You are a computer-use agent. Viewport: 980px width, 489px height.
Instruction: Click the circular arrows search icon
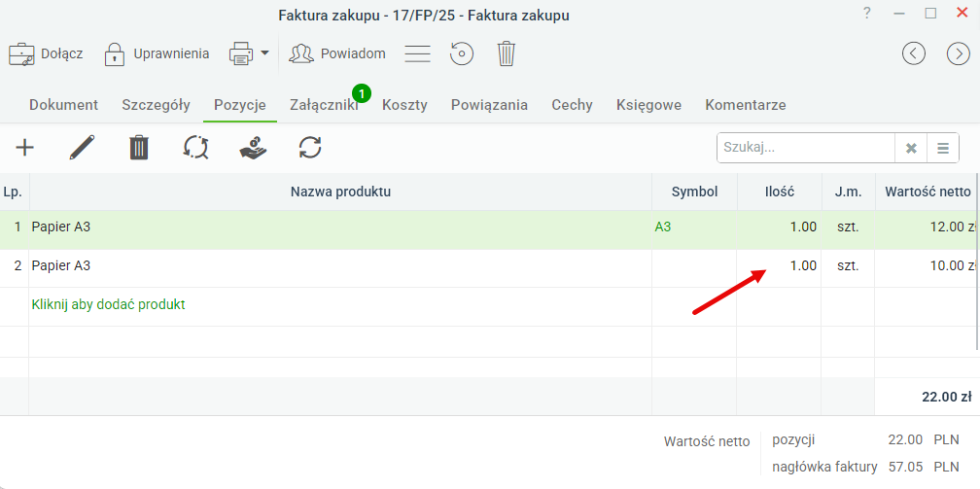(x=195, y=148)
